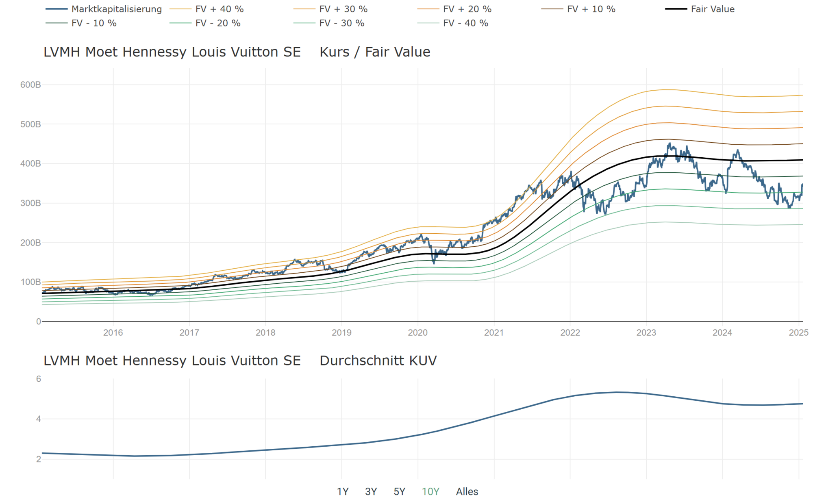Click the 2020 x-axis tick label
Viewport: 813px width, 504px height.
417,332
